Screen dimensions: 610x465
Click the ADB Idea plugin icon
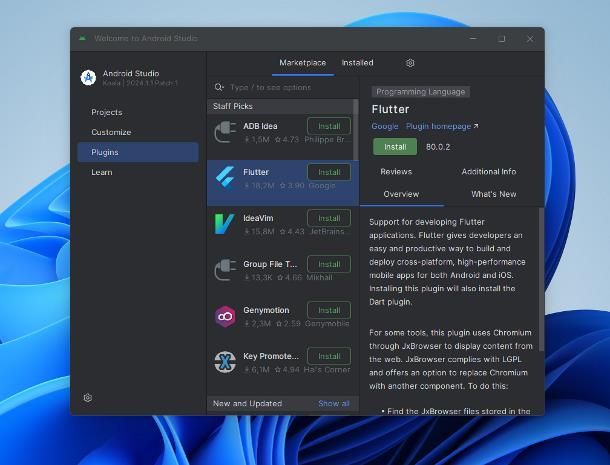pos(225,132)
